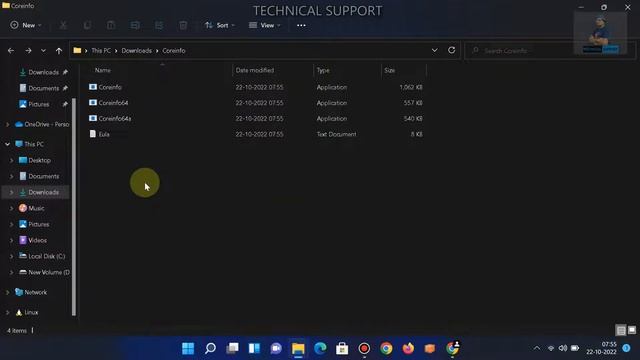
Task: Open taskbar clock and date
Action: click(602, 348)
